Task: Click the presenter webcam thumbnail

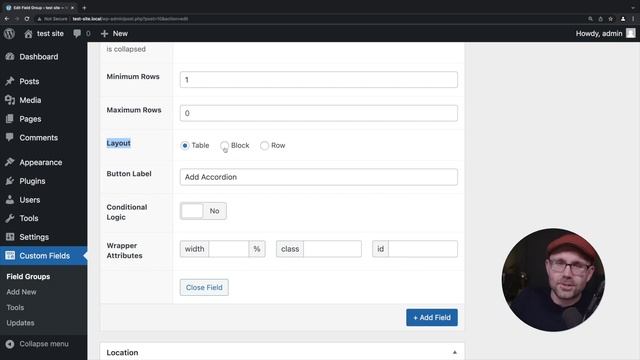Action: click(553, 280)
